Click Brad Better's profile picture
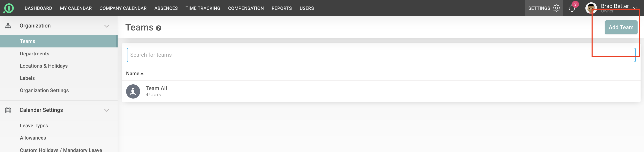This screenshot has width=644, height=152. pos(591,8)
